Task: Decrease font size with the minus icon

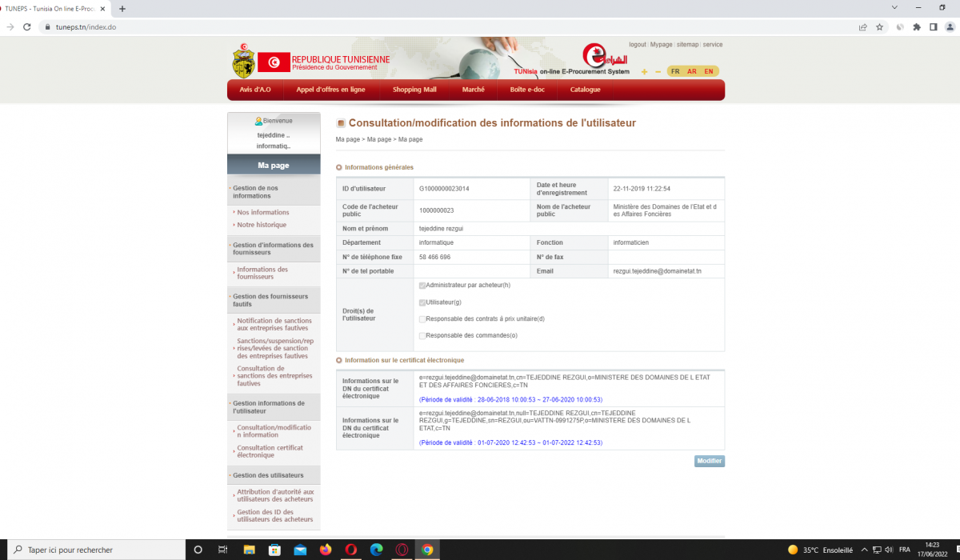Action: 658,72
